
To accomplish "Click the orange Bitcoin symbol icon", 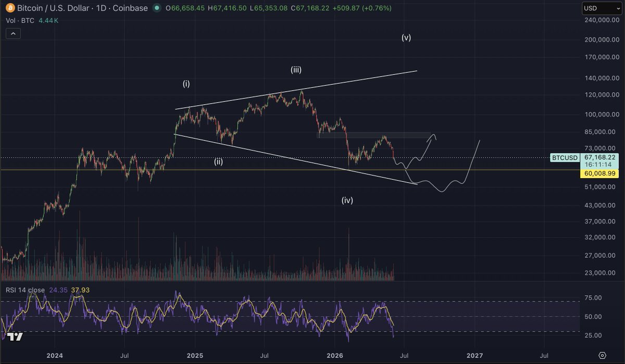I will click(x=10, y=8).
